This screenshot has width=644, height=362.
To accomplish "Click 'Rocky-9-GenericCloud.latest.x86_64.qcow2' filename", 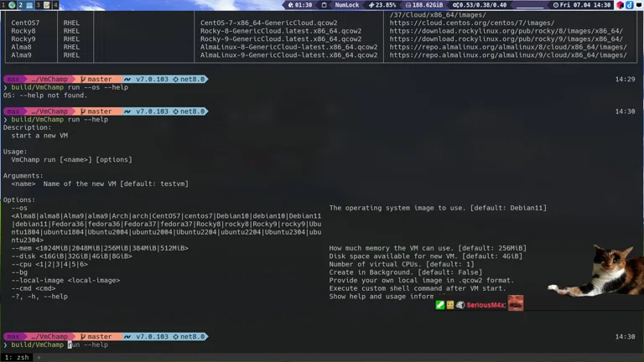I will [x=281, y=39].
